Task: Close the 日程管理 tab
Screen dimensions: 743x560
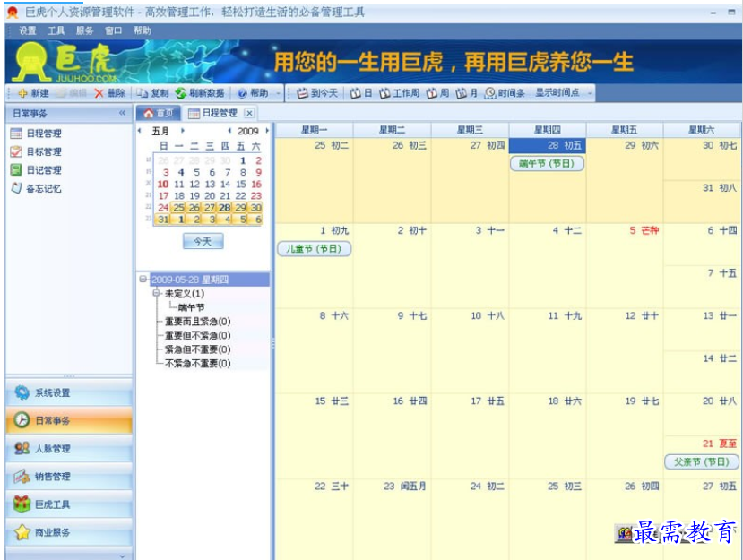Action: coord(249,113)
